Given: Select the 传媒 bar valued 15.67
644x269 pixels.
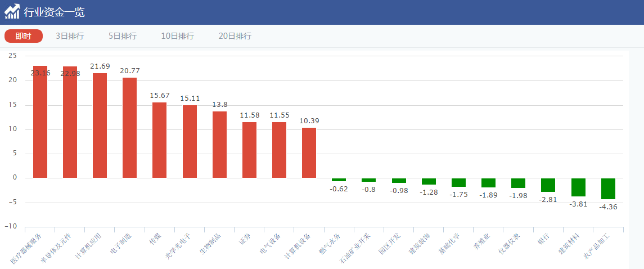Looking at the screenshot, I should tap(159, 140).
